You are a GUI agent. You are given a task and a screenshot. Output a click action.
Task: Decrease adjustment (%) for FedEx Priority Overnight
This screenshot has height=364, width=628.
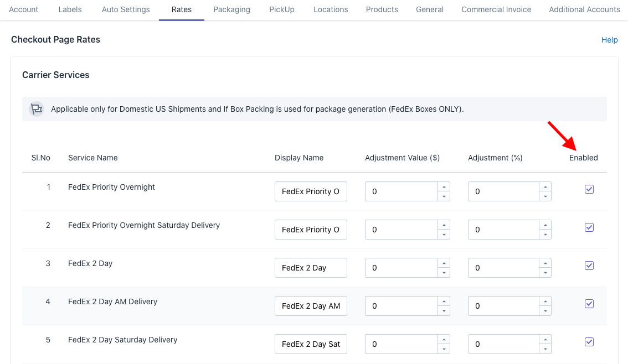(x=545, y=196)
